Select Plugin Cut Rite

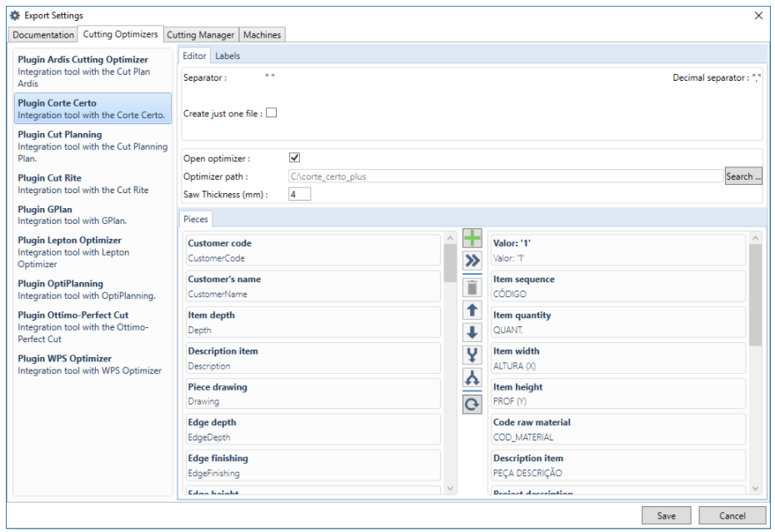click(x=92, y=184)
